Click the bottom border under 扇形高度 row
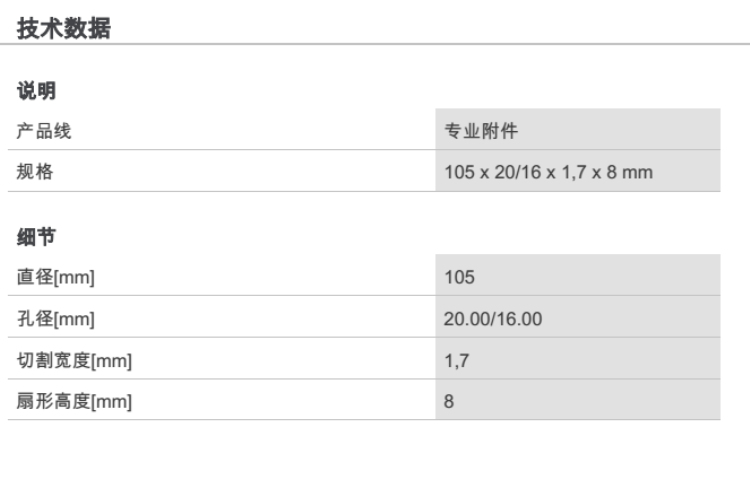This screenshot has width=750, height=479. [220, 420]
